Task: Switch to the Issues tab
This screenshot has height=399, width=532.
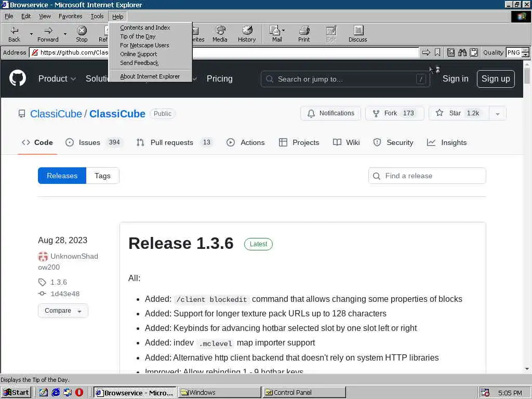Action: pyautogui.click(x=93, y=142)
